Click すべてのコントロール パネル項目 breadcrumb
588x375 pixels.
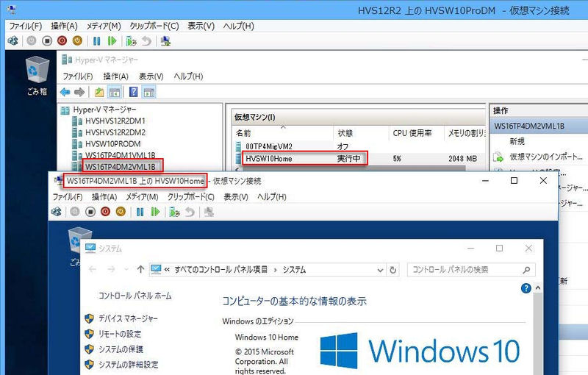click(221, 270)
